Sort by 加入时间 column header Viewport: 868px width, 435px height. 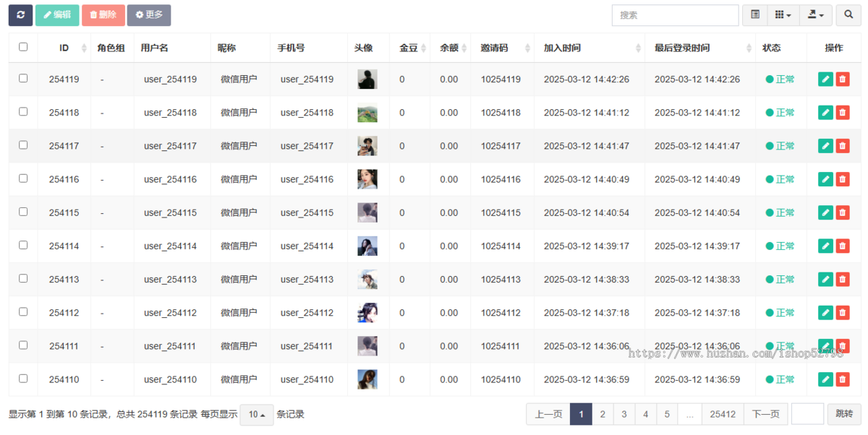point(589,48)
